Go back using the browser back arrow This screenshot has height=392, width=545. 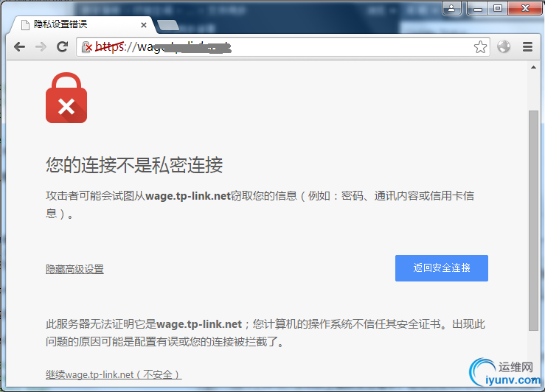[x=19, y=46]
